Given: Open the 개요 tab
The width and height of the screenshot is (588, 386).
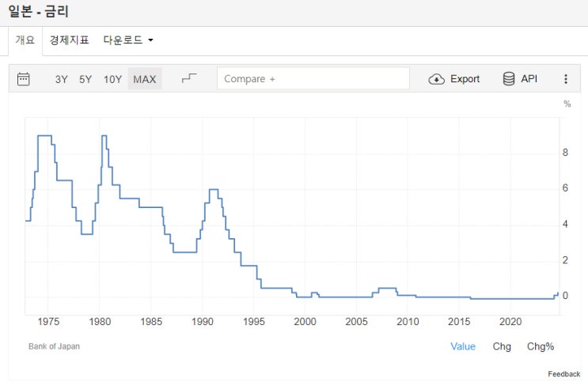Looking at the screenshot, I should (25, 40).
